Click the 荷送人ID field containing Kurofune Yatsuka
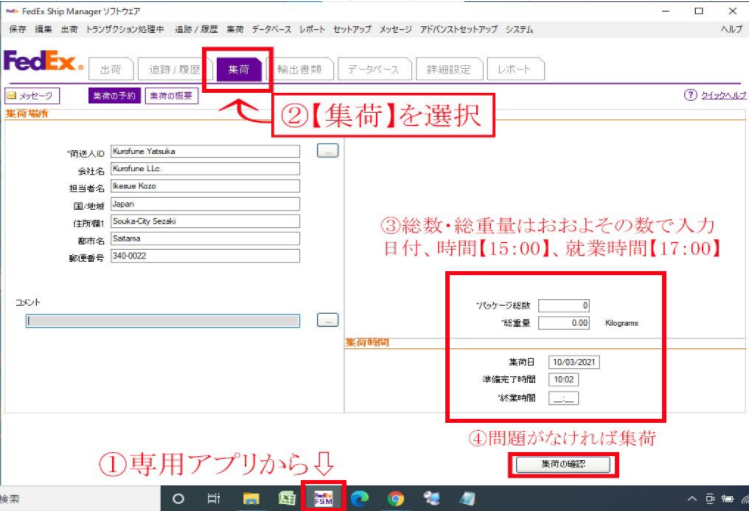Viewport: 749px width, 511px height. coord(205,151)
